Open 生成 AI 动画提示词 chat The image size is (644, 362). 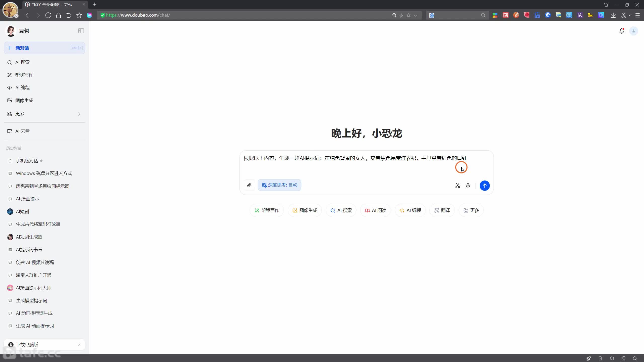[44, 326]
